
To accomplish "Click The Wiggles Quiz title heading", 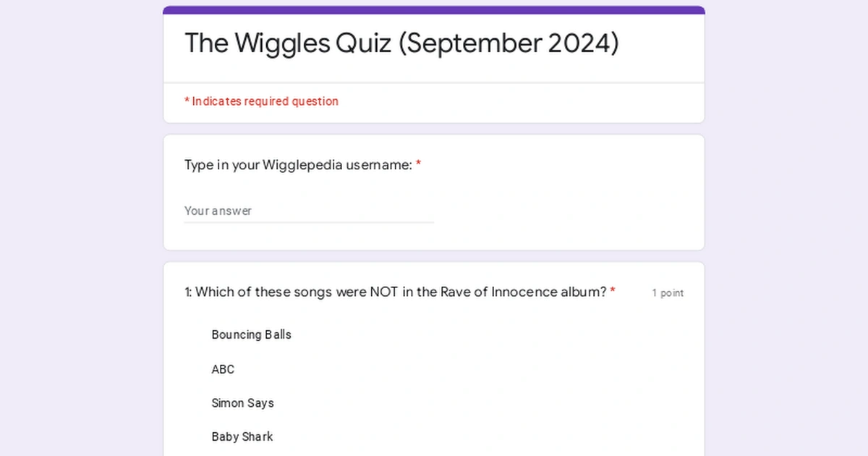I will tap(401, 43).
